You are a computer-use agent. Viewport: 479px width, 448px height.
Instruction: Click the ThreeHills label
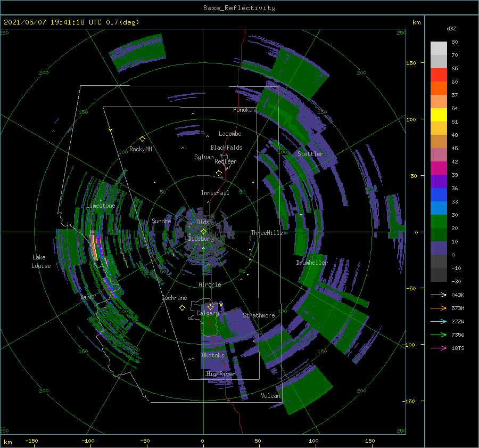pos(267,233)
